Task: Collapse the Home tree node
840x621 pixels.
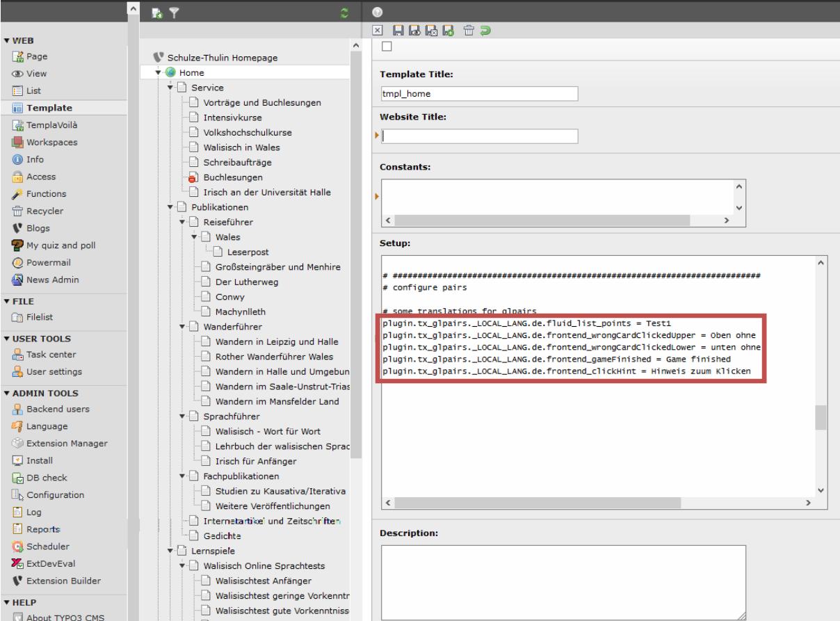Action: click(x=159, y=72)
